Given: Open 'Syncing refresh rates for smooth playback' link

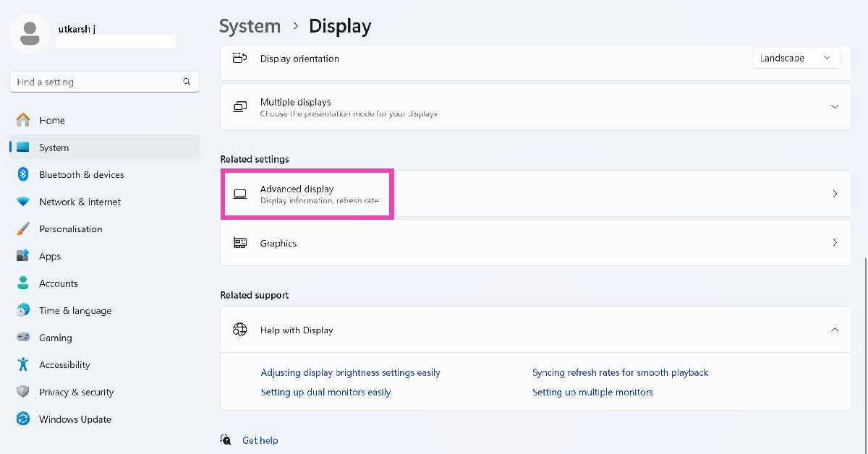Looking at the screenshot, I should click(x=620, y=373).
